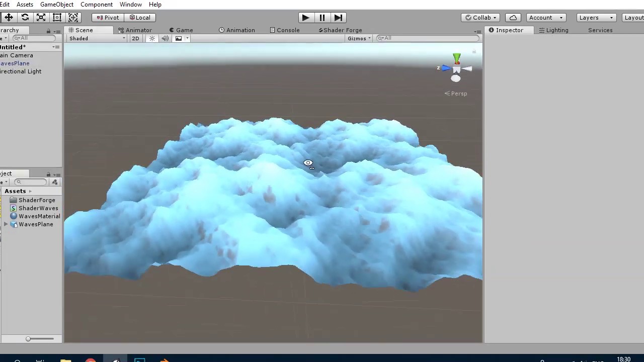Toggle scene effects image icon

point(178,38)
